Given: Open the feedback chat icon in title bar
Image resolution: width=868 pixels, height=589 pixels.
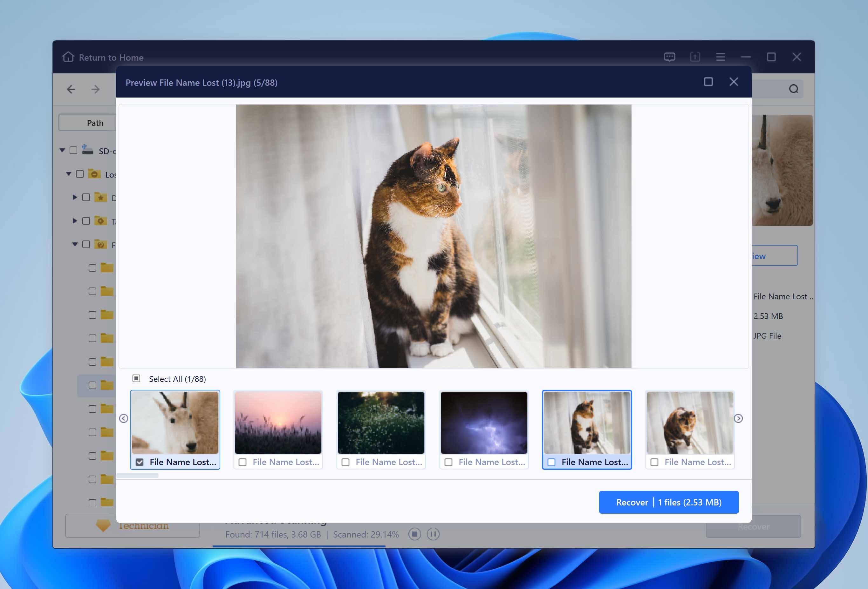Looking at the screenshot, I should [669, 57].
